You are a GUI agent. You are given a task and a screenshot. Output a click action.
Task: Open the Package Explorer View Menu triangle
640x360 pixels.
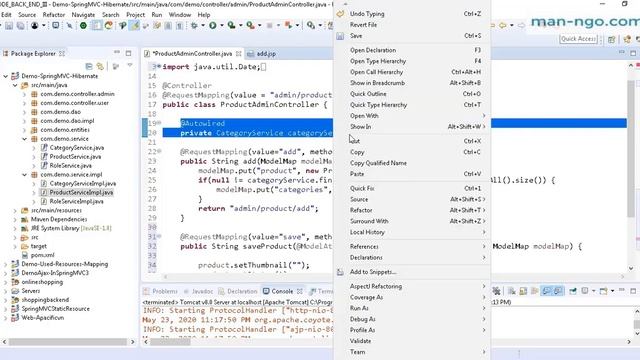point(130,65)
